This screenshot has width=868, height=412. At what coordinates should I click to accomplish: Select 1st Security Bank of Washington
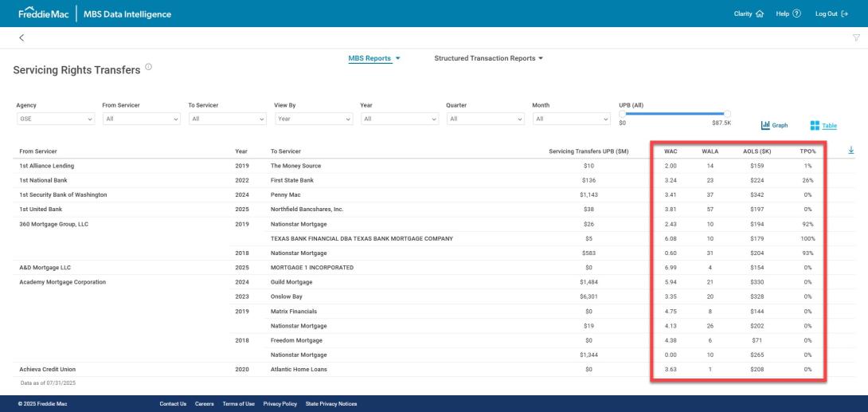[x=63, y=194]
